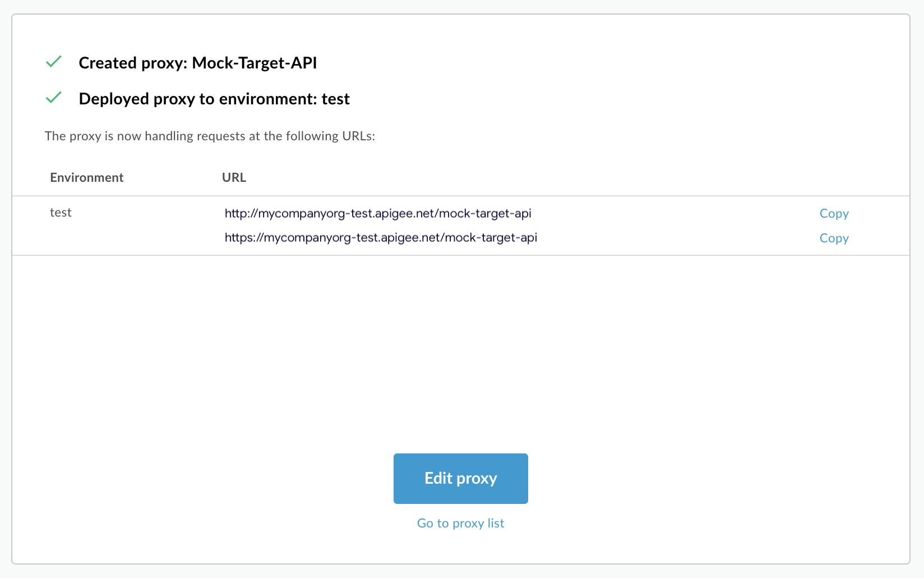Click 'The proxy is now handling requests' sentence
The width and height of the screenshot is (924, 578).
151,136
